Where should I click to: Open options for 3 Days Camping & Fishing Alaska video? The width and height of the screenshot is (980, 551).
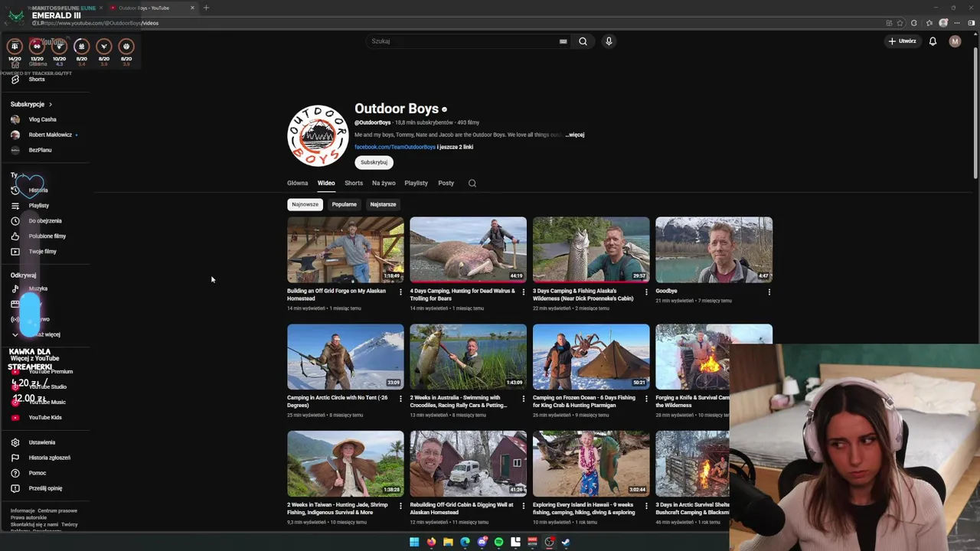click(x=646, y=292)
